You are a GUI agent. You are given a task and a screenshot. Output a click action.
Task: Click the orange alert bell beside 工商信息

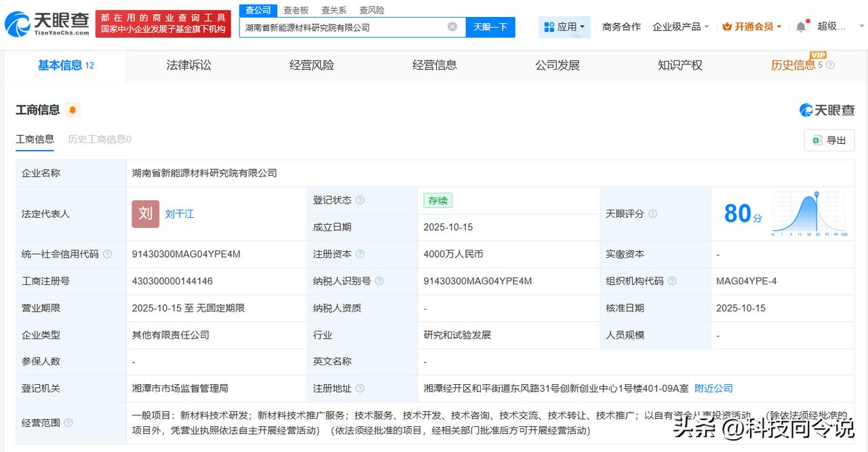point(73,110)
